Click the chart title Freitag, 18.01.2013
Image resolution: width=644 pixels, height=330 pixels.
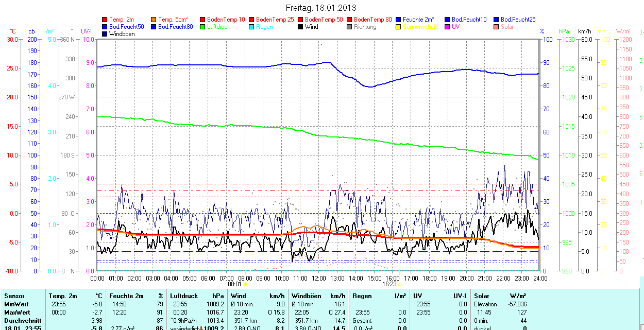point(321,8)
